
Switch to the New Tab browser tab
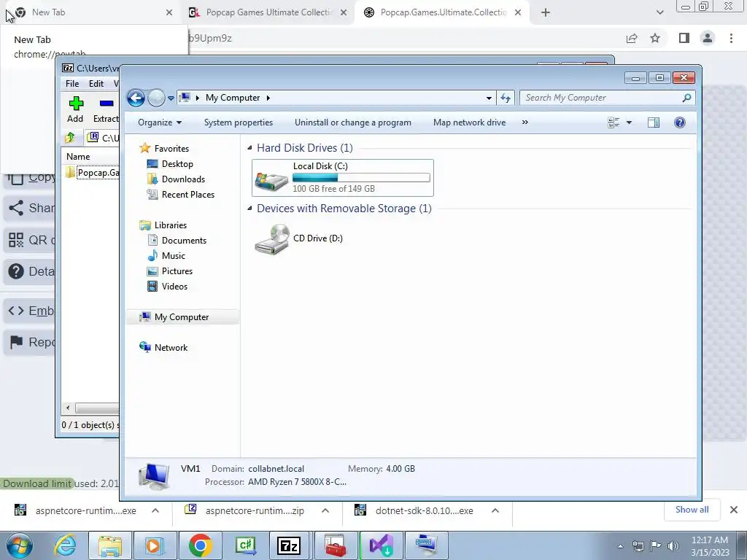[90, 12]
